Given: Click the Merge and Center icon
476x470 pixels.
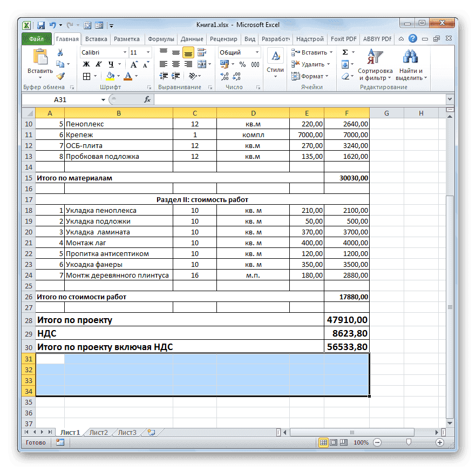Looking at the screenshot, I should (x=202, y=65).
